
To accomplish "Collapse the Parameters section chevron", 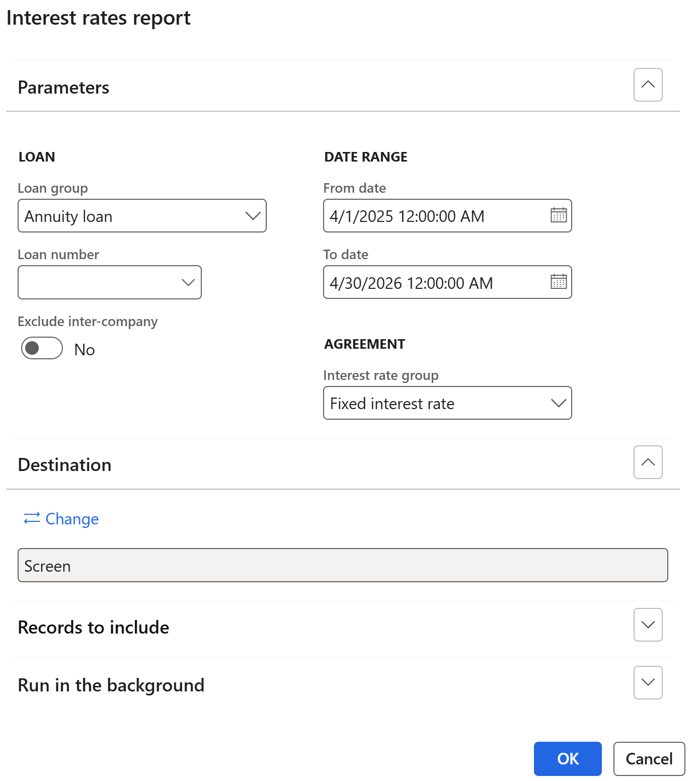I will 648,85.
